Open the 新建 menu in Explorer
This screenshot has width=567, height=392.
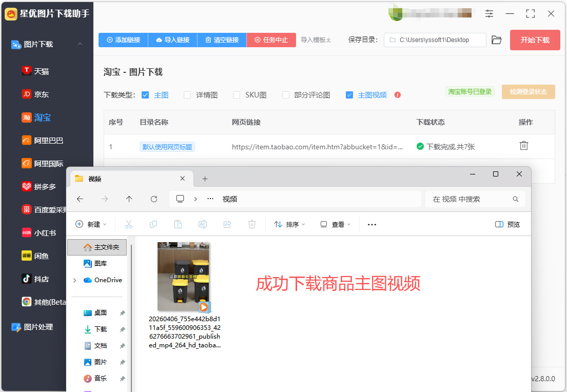point(91,225)
